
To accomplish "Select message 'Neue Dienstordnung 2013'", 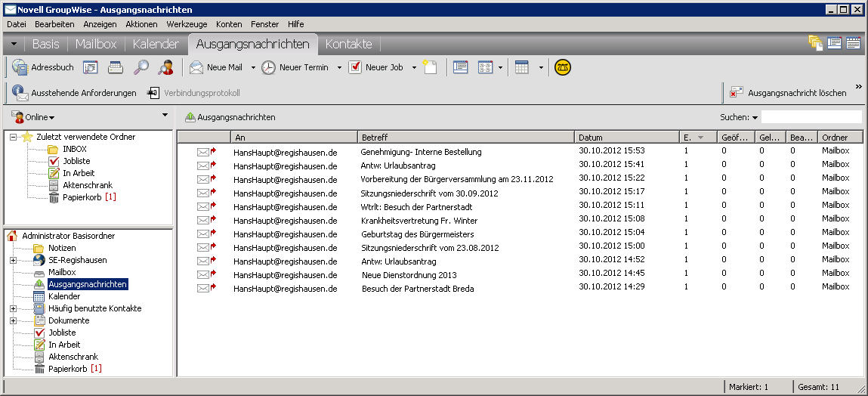I will 409,275.
